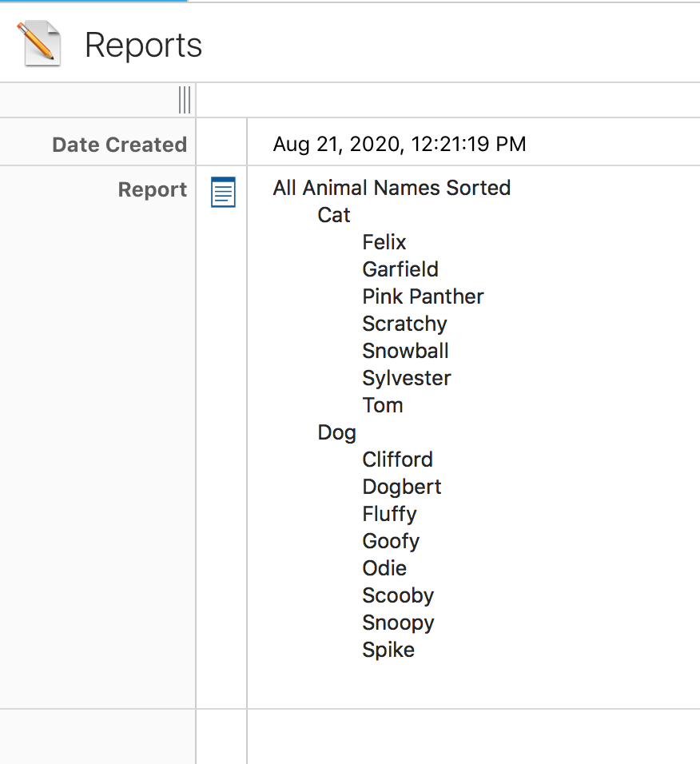The image size is (700, 764).
Task: Select the Date Created field label
Action: tap(119, 145)
